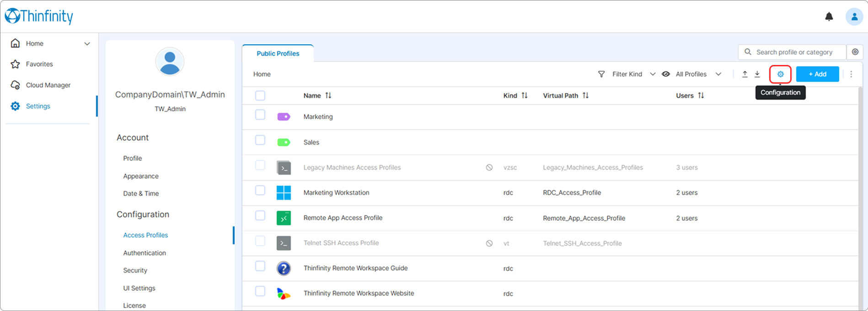The image size is (868, 311).
Task: Open License configuration link
Action: pyautogui.click(x=134, y=306)
